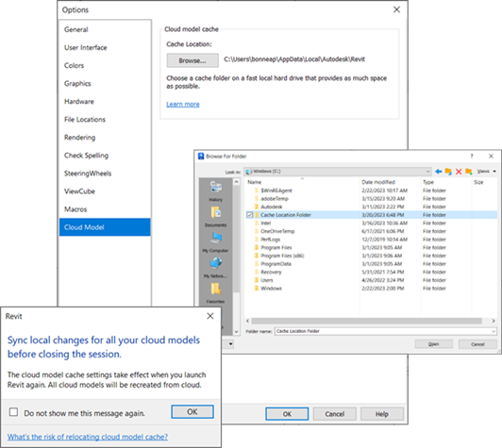Click the horizontal scrollbar in the folder list
Image resolution: width=502 pixels, height=448 pixels.
[x=366, y=321]
